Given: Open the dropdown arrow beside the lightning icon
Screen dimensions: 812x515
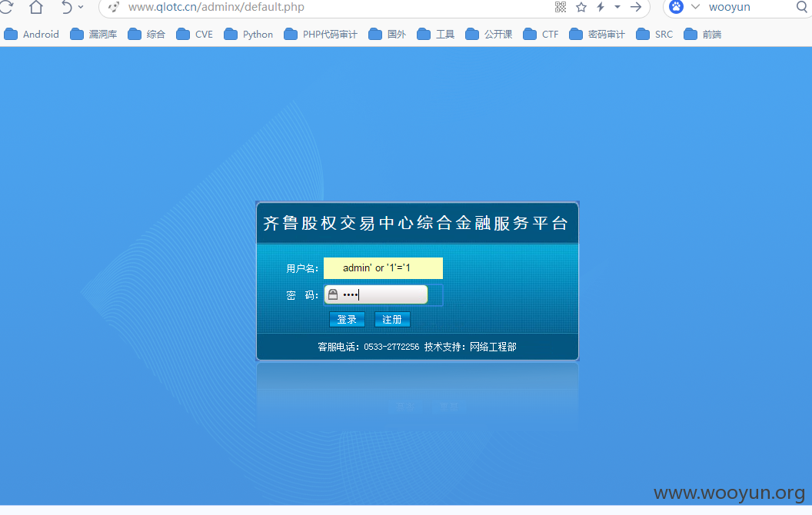Looking at the screenshot, I should pyautogui.click(x=617, y=7).
